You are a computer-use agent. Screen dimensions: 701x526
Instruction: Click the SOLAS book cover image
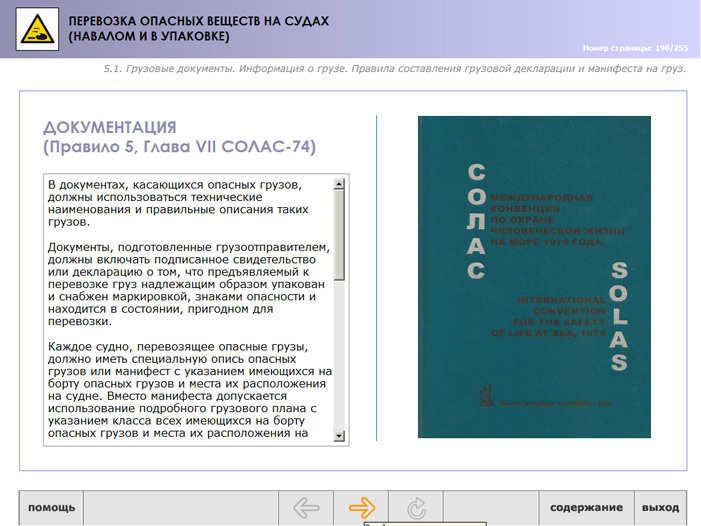[x=534, y=277]
